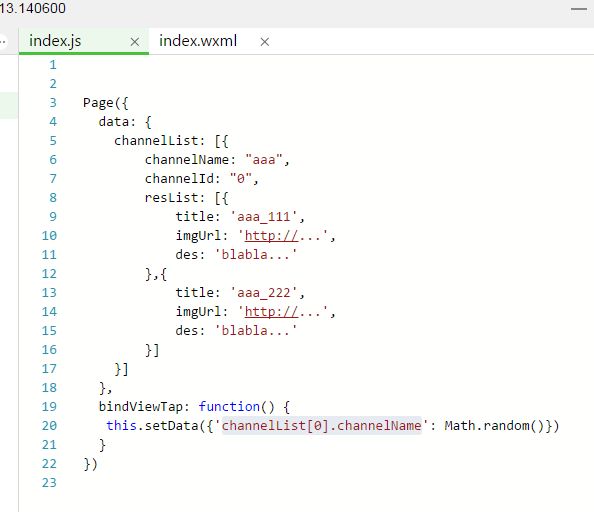Screen dimensions: 594x512
Task: Click line number 23 in gutter
Action: click(x=49, y=482)
